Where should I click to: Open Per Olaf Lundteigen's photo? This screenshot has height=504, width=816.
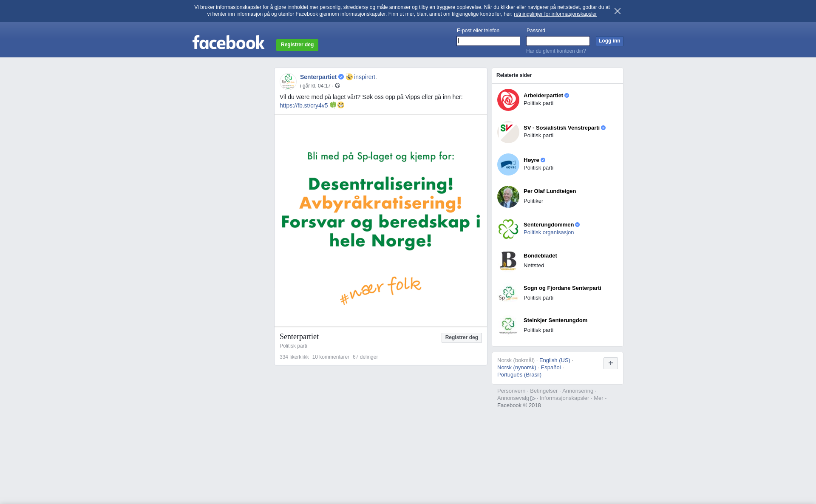[x=508, y=197]
